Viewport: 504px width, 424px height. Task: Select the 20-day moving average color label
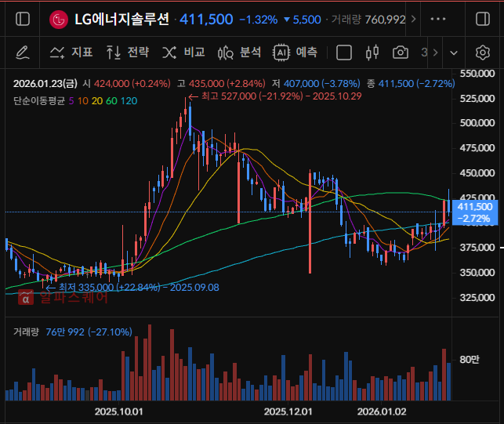click(x=97, y=101)
